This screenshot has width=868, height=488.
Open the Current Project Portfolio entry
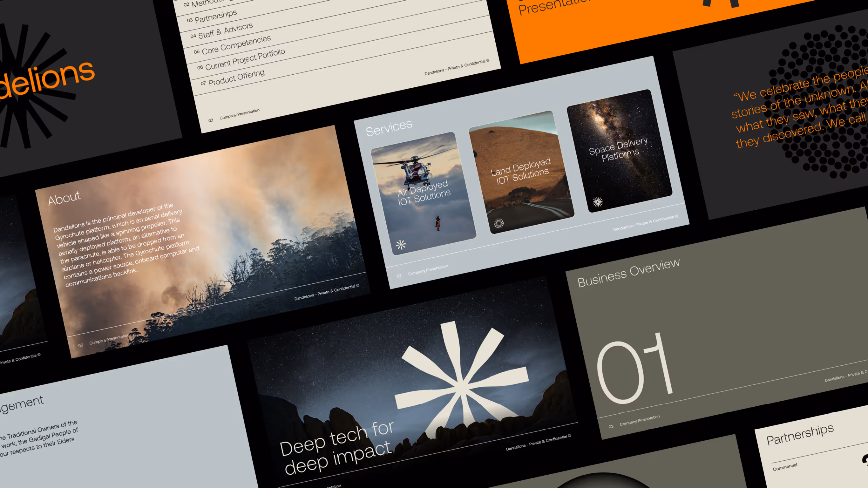245,59
